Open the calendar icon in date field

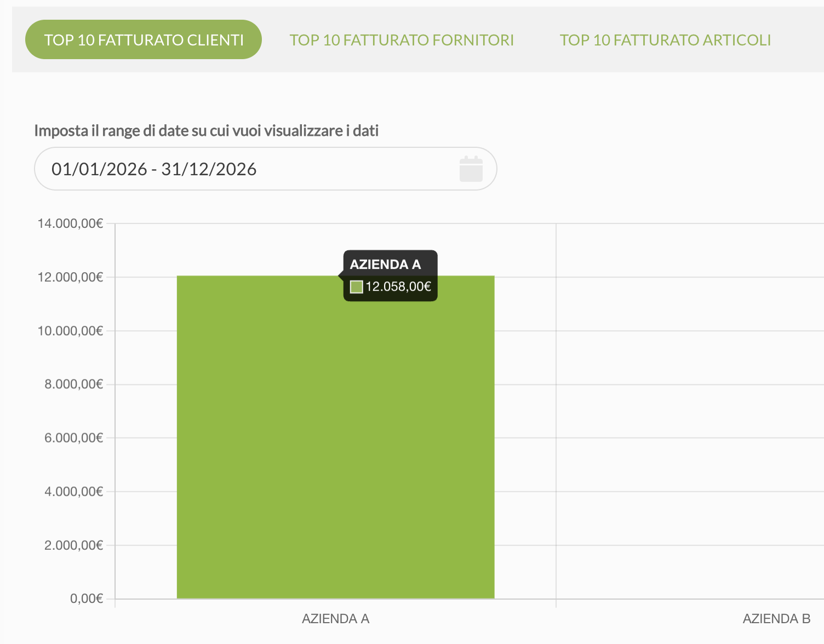click(471, 169)
